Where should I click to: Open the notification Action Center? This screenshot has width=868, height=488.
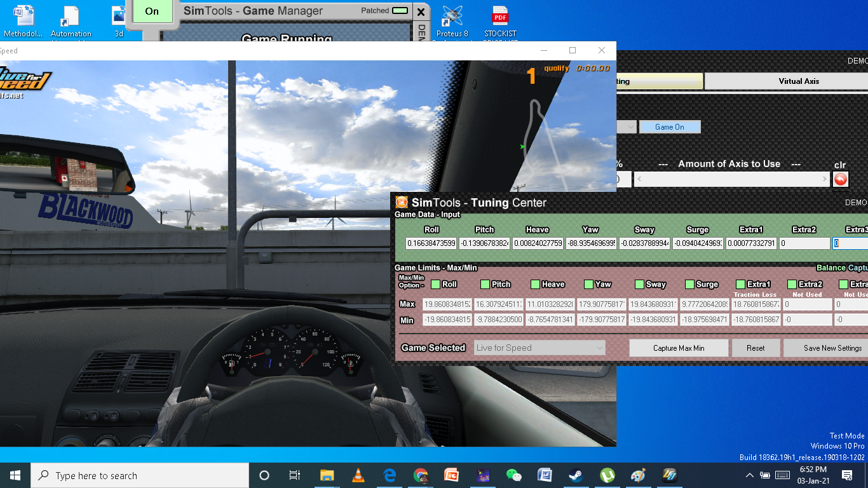click(x=847, y=475)
